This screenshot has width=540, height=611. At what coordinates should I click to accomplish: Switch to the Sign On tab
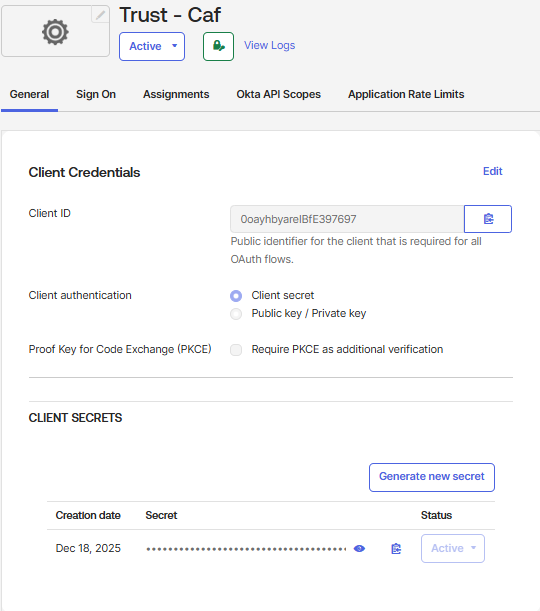pos(96,94)
